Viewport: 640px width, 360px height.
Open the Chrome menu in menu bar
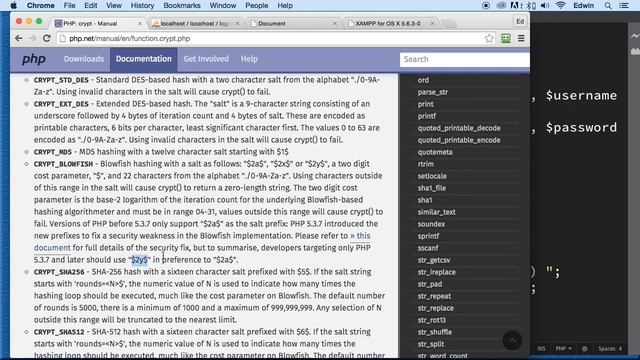tap(40, 6)
